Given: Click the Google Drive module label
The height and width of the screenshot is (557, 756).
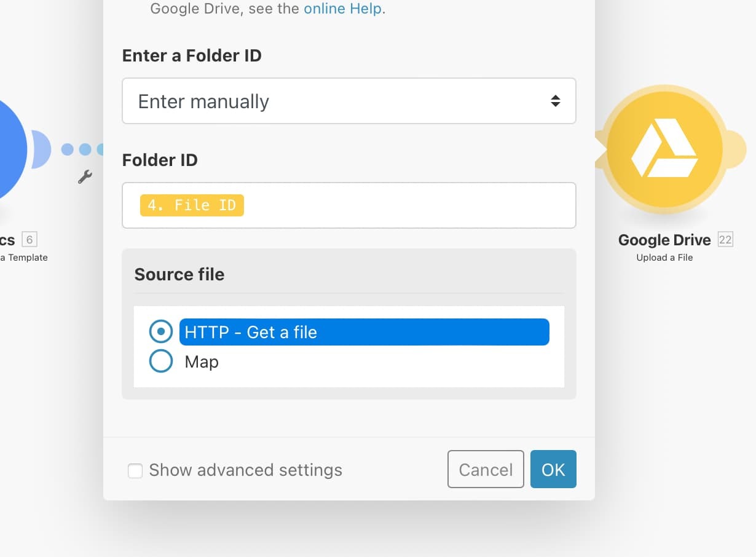Looking at the screenshot, I should pos(664,240).
